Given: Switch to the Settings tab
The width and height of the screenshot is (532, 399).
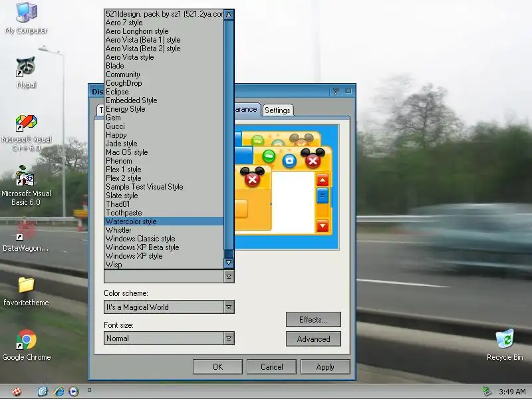Looking at the screenshot, I should coord(277,110).
